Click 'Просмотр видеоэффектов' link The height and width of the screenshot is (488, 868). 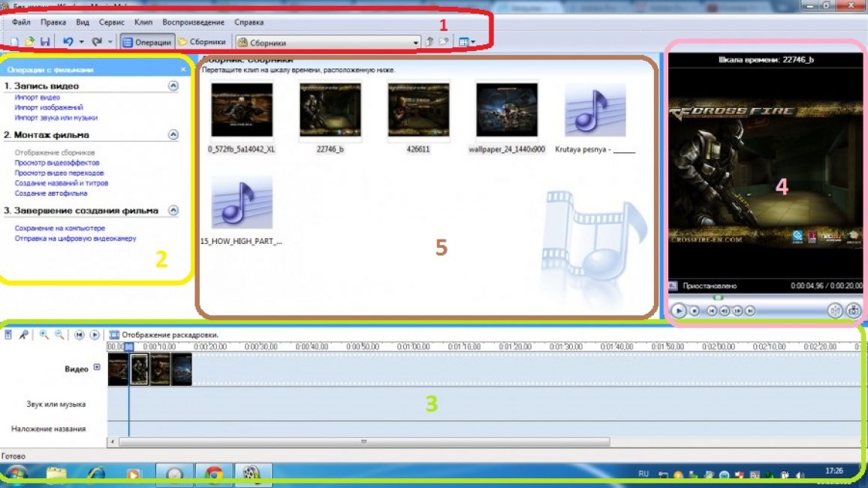coord(57,163)
